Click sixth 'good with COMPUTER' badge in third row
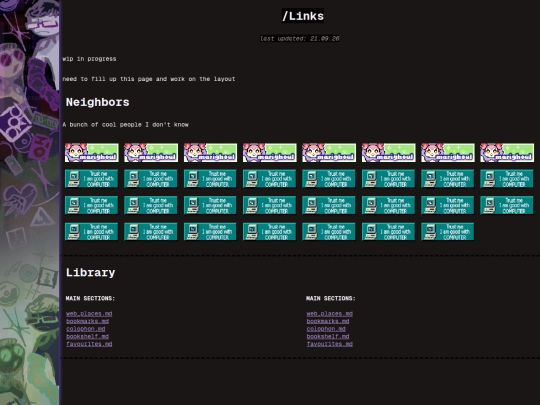Viewport: 540px width, 405px height. pyautogui.click(x=388, y=205)
